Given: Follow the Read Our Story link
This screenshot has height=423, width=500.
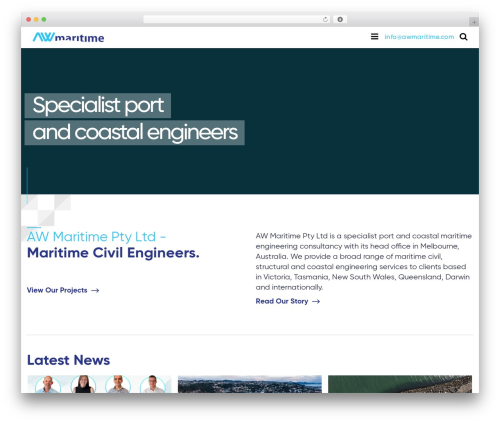Looking at the screenshot, I should (x=288, y=301).
